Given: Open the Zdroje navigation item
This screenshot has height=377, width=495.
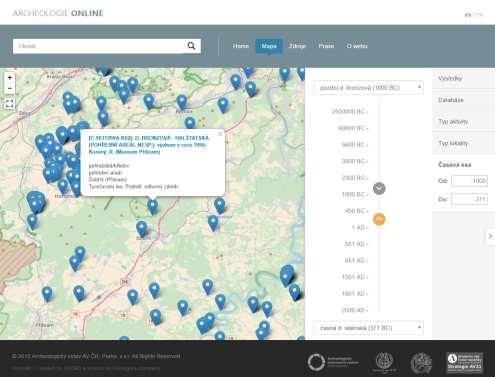Looking at the screenshot, I should click(297, 46).
